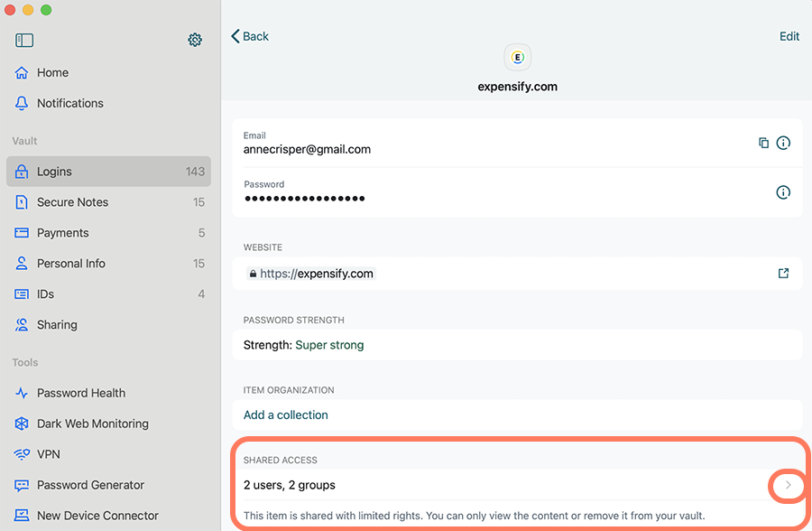
Task: Open Password Health tool
Action: (109, 393)
